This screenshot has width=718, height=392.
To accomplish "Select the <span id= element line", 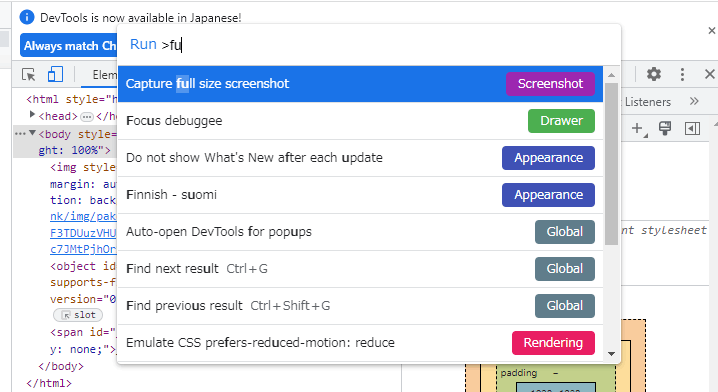I will click(x=84, y=332).
